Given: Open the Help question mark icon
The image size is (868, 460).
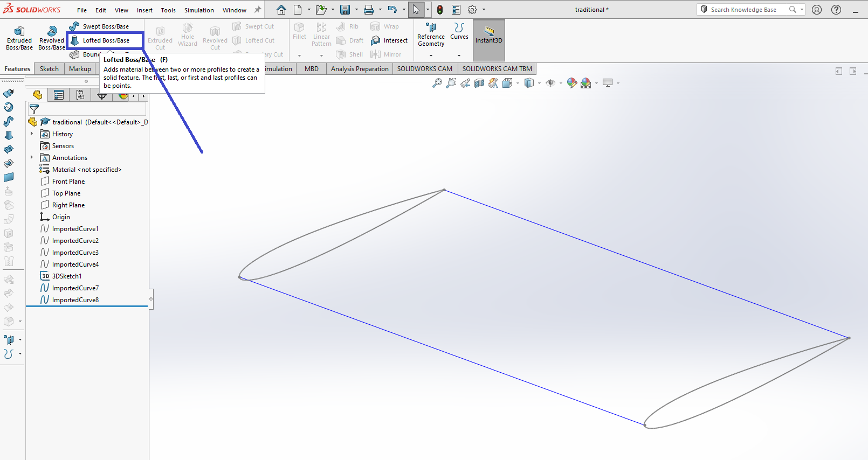Looking at the screenshot, I should 836,10.
